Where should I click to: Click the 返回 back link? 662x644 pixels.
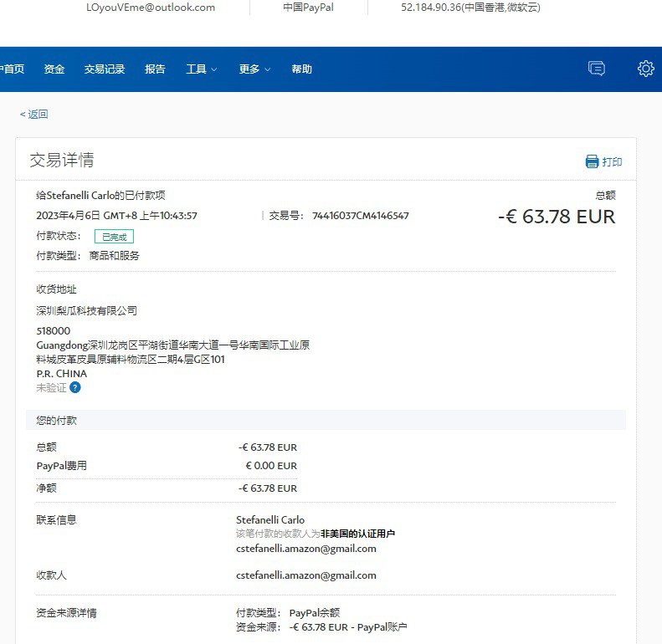click(x=34, y=115)
